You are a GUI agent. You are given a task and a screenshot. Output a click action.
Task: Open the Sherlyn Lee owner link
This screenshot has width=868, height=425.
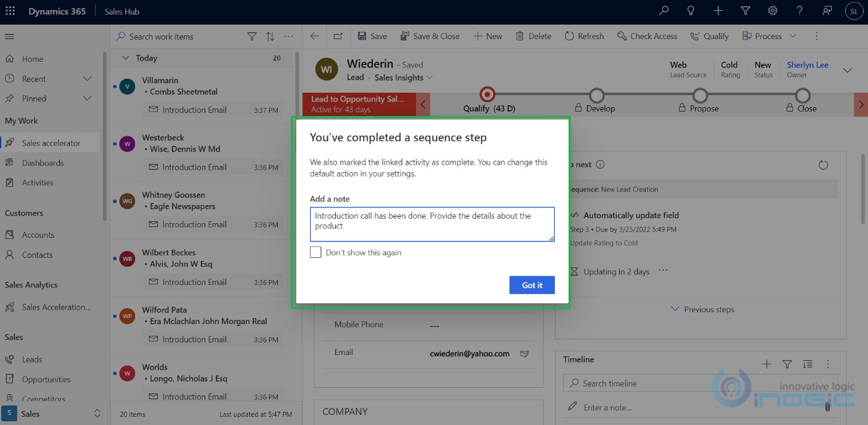click(x=807, y=64)
